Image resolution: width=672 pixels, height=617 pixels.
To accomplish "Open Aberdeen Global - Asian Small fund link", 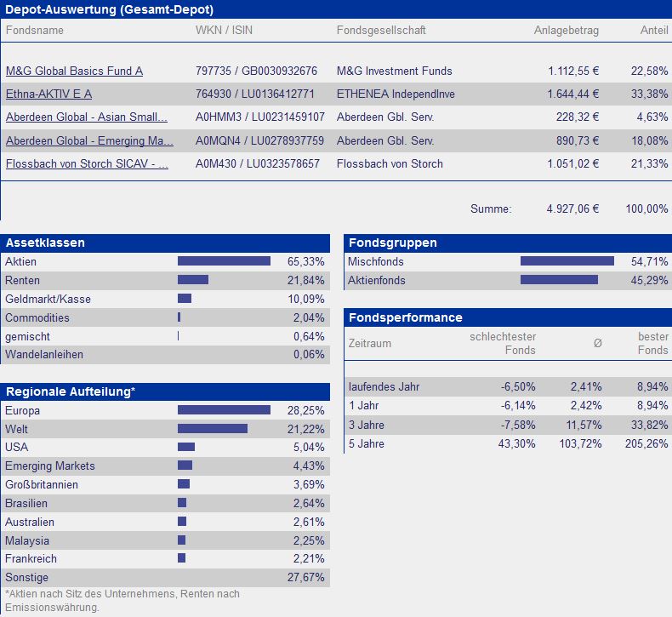I will click(87, 117).
